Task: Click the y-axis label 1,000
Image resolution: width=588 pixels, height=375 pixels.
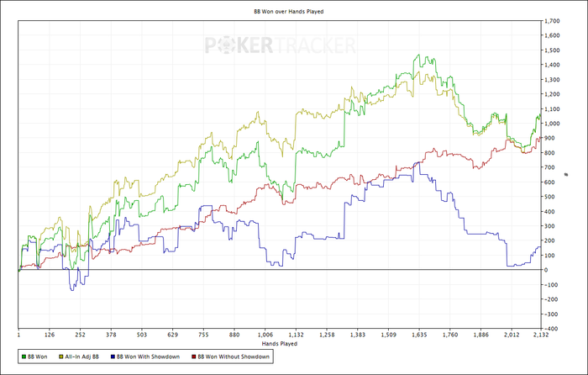Action: click(553, 124)
